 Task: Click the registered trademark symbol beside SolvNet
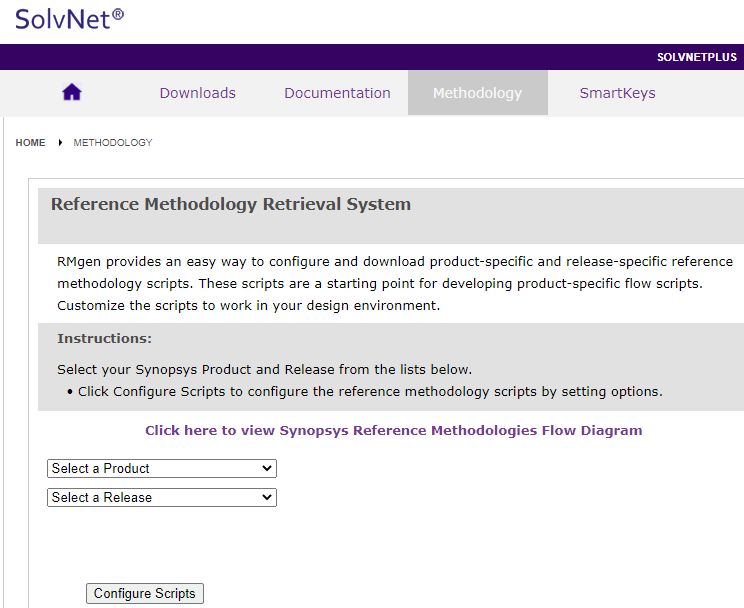(118, 14)
